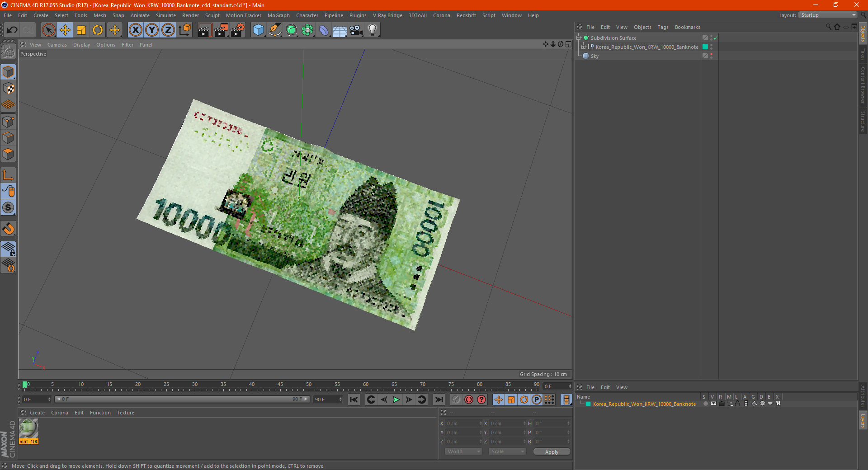Viewport: 868px width, 470px height.
Task: Go to end of animation
Action: pyautogui.click(x=439, y=399)
